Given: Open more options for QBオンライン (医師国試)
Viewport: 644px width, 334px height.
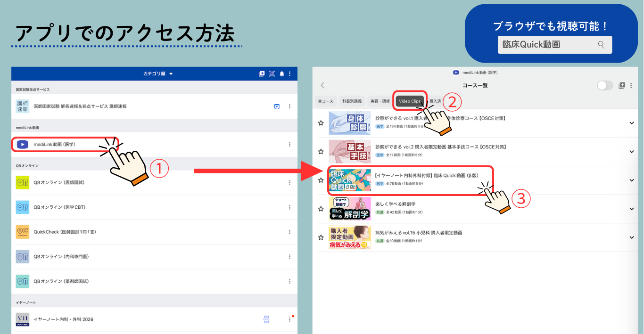Looking at the screenshot, I should 289,182.
